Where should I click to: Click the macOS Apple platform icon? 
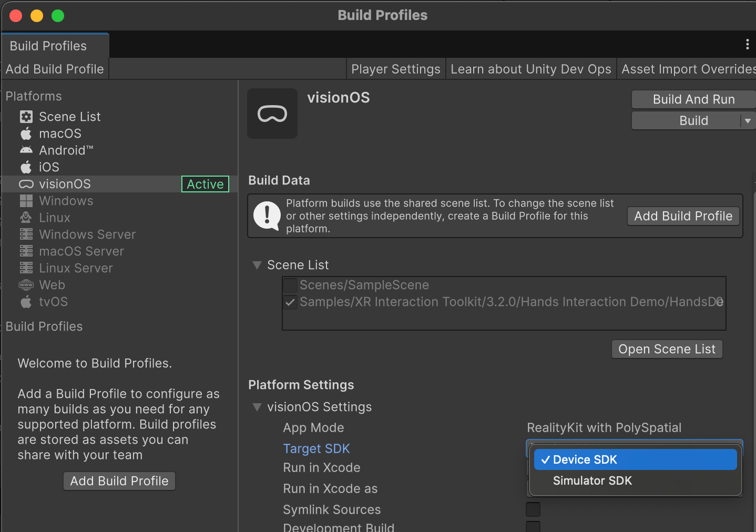[26, 134]
